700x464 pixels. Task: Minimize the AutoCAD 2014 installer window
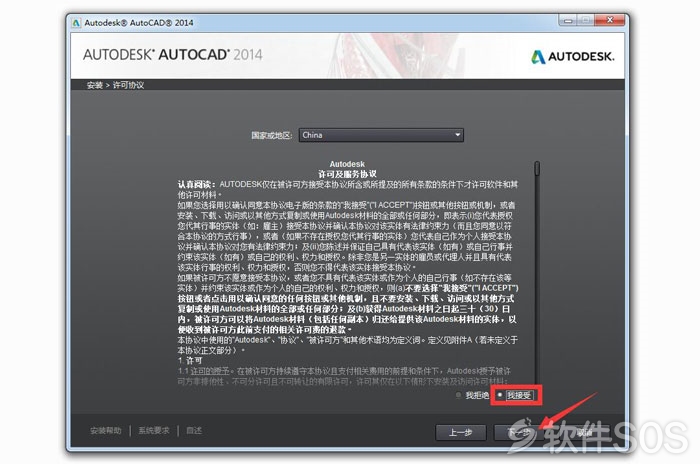567,20
